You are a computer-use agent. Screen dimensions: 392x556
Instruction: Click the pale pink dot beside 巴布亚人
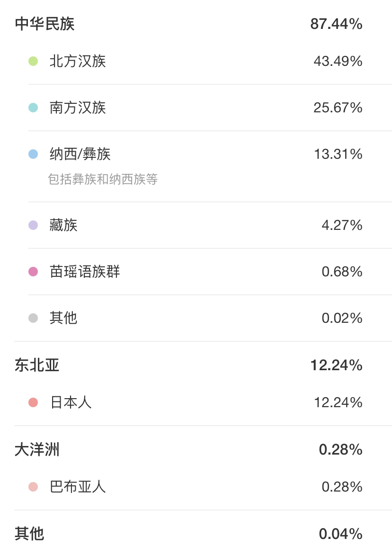pyautogui.click(x=33, y=487)
